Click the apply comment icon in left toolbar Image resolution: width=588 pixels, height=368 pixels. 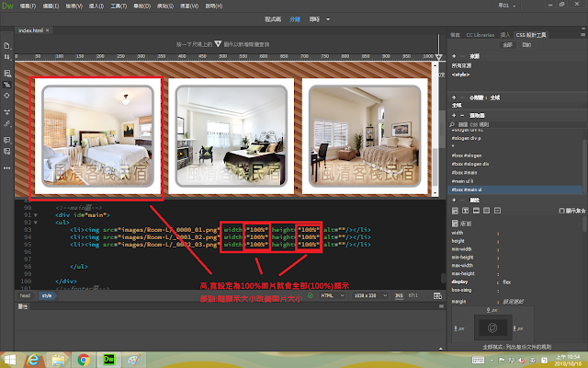(6, 140)
